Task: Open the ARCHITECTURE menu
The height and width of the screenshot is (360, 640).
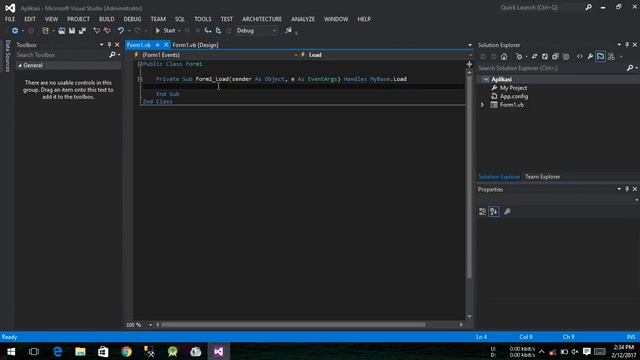Action: 262,19
